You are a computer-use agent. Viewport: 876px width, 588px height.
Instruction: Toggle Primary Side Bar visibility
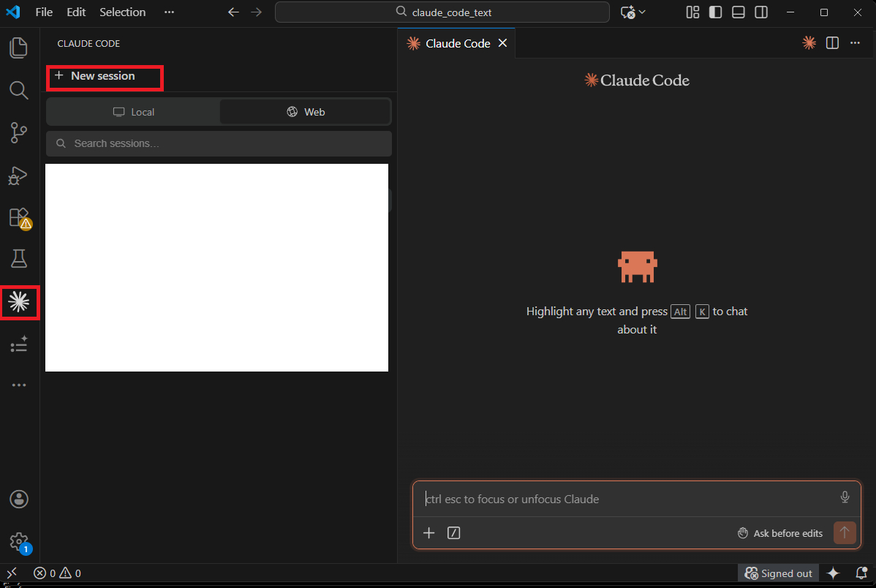tap(716, 12)
